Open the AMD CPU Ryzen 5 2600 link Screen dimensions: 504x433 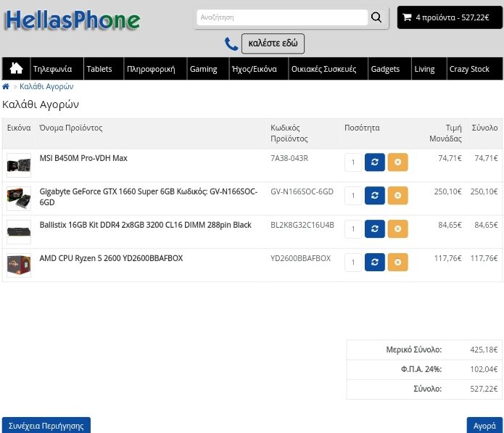click(x=111, y=258)
